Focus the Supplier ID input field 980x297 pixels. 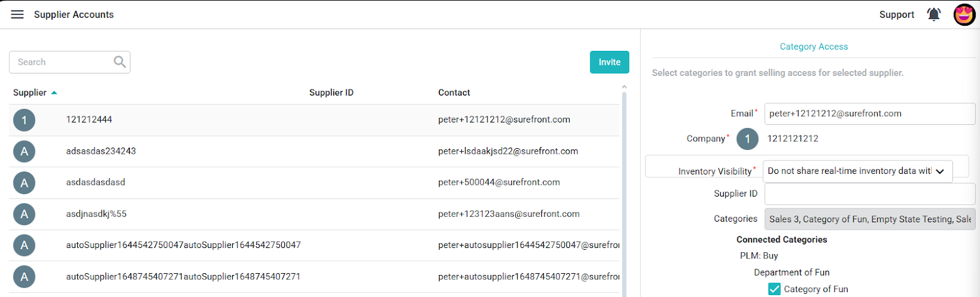pyautogui.click(x=870, y=194)
